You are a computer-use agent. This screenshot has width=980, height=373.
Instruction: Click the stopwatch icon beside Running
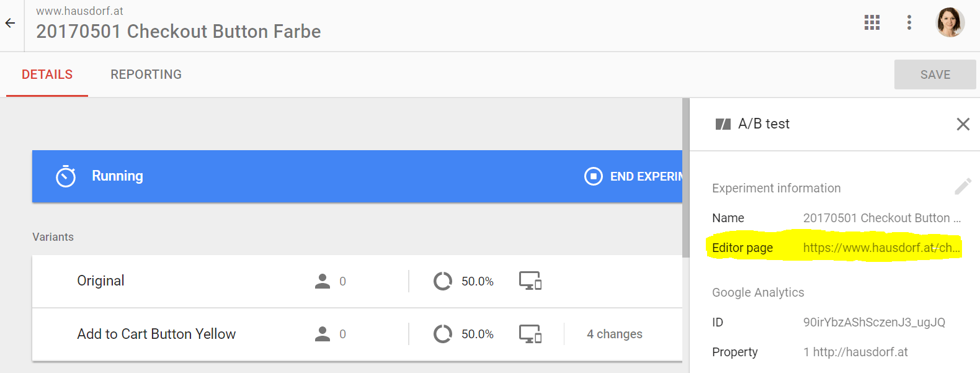coord(66,176)
